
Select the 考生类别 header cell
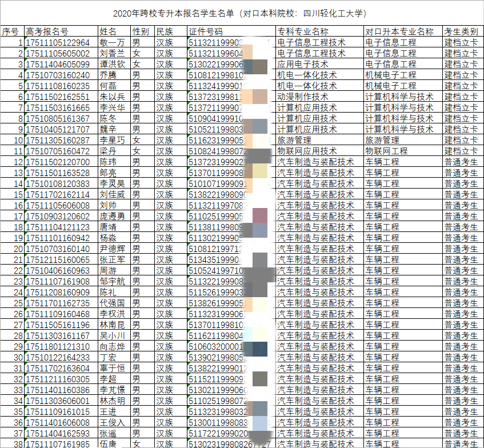coord(462,31)
